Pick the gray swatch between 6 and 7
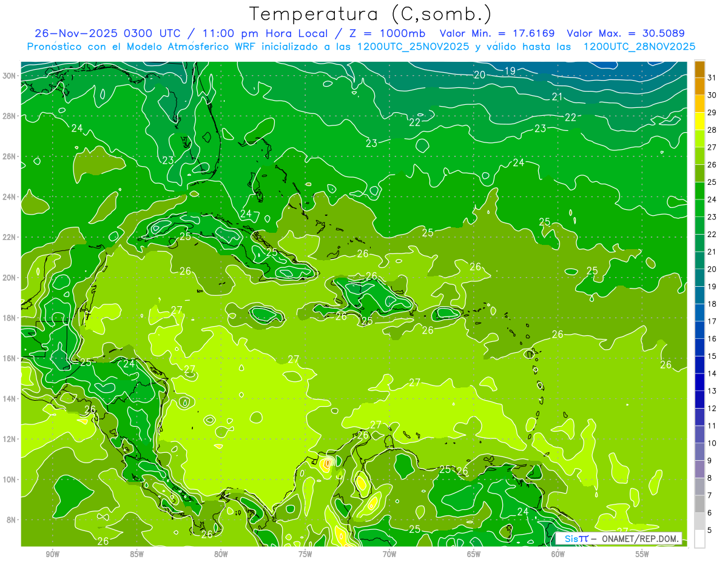The image size is (728, 562). (699, 504)
